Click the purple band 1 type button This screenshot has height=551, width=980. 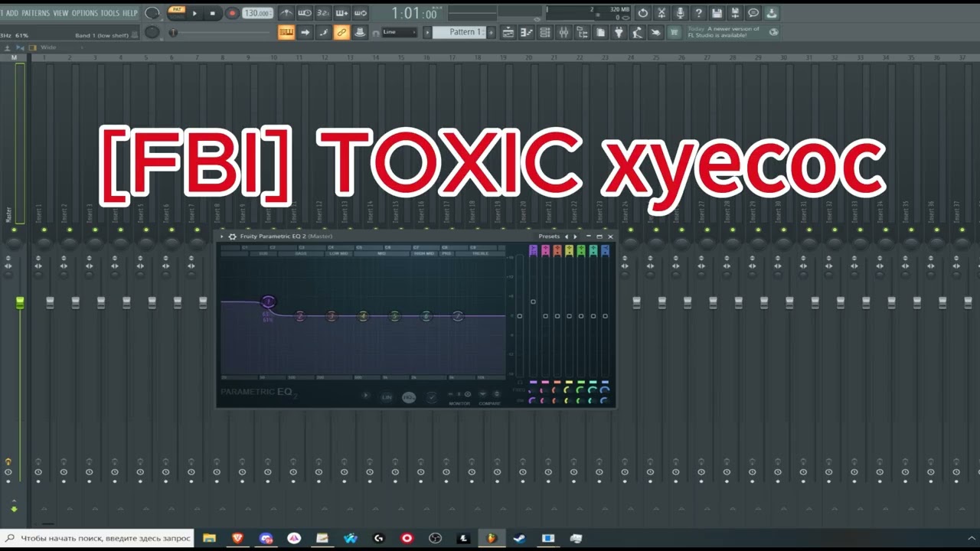coord(533,250)
